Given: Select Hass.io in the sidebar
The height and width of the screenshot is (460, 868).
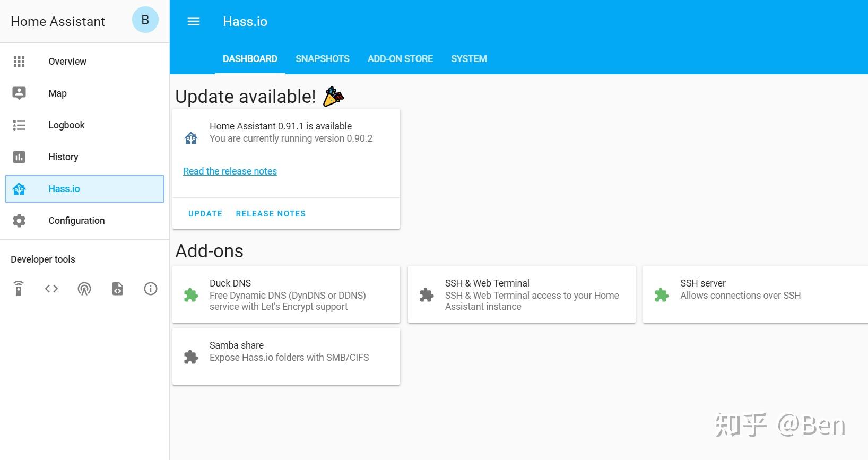Looking at the screenshot, I should click(84, 189).
